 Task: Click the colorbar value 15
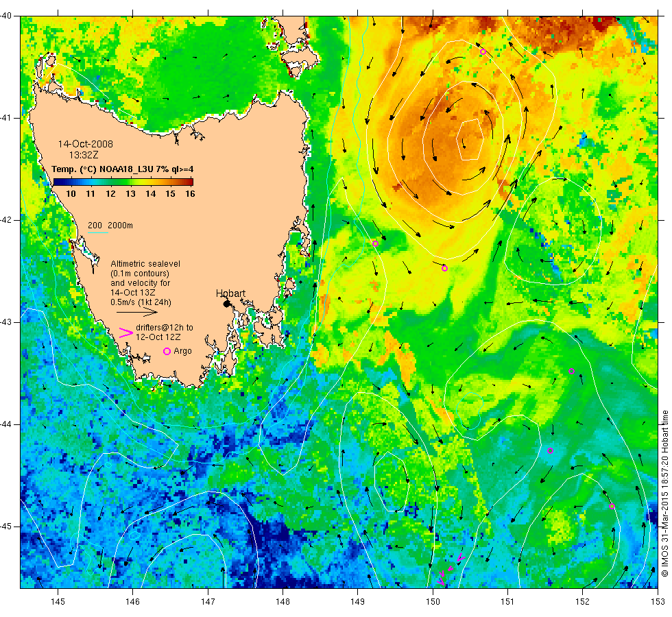coord(170,193)
